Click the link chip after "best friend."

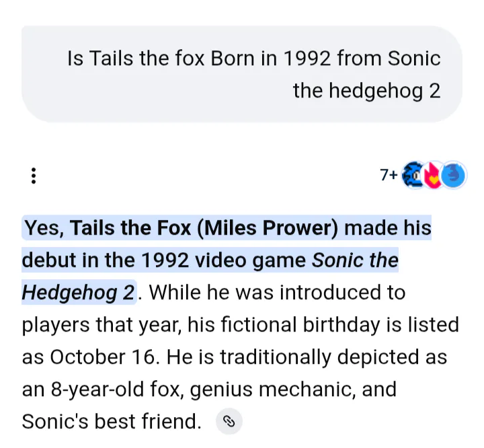[x=229, y=422]
